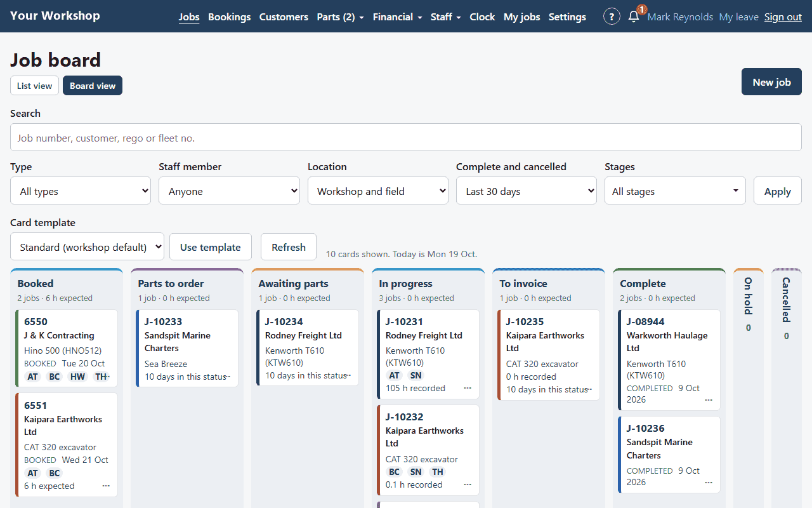The image size is (812, 508).
Task: Open more options on card J-10234
Action: point(348,375)
